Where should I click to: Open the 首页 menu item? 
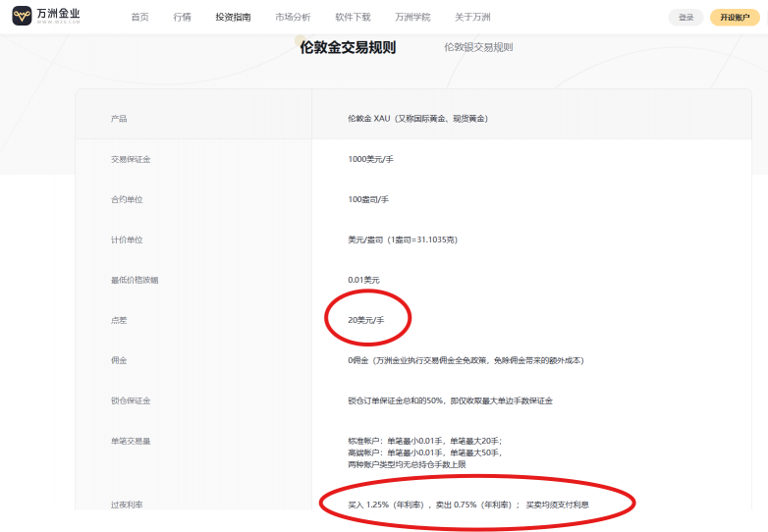(140, 17)
